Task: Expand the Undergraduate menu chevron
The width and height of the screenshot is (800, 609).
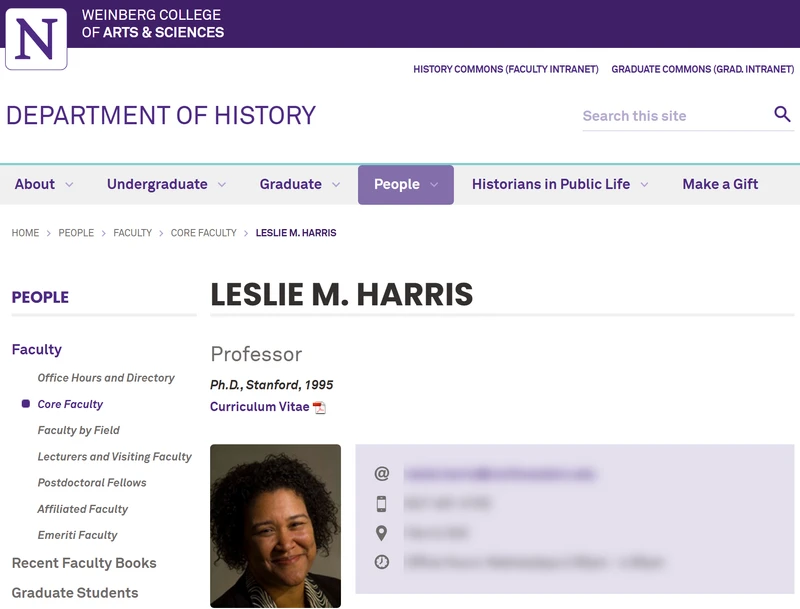Action: 222,185
